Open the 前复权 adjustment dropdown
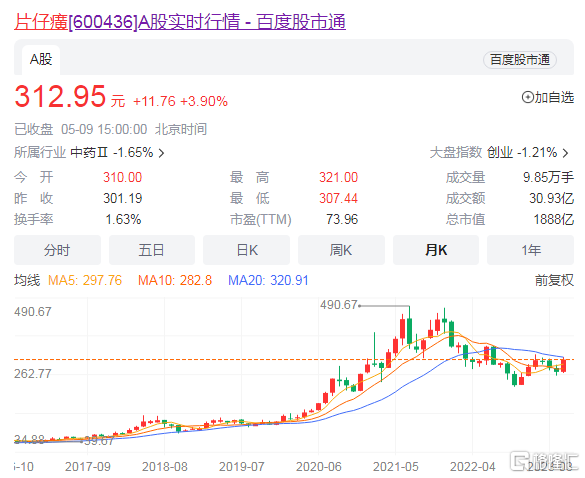 pyautogui.click(x=554, y=280)
